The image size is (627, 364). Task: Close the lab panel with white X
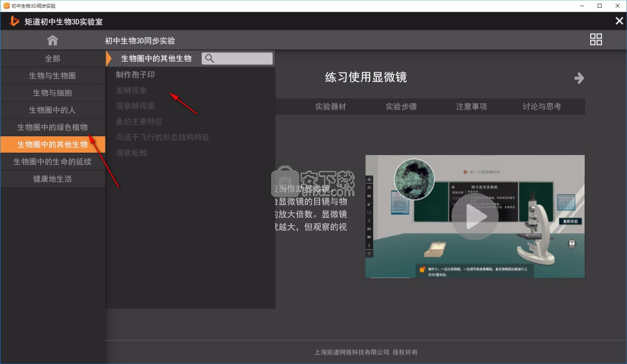(x=619, y=21)
